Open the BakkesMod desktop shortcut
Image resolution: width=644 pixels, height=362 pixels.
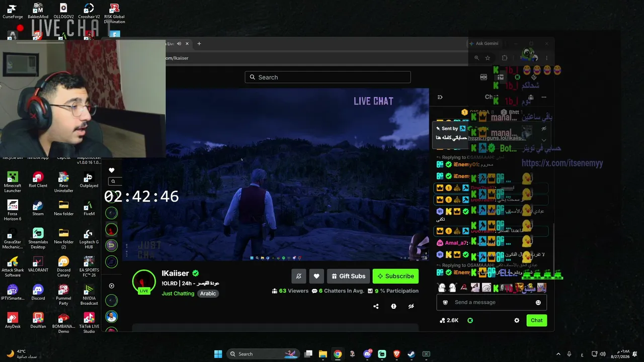pyautogui.click(x=38, y=11)
